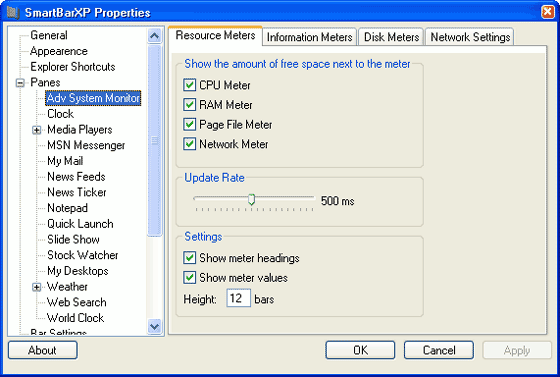Expand the Media Players node
The image size is (560, 377).
coord(36,130)
